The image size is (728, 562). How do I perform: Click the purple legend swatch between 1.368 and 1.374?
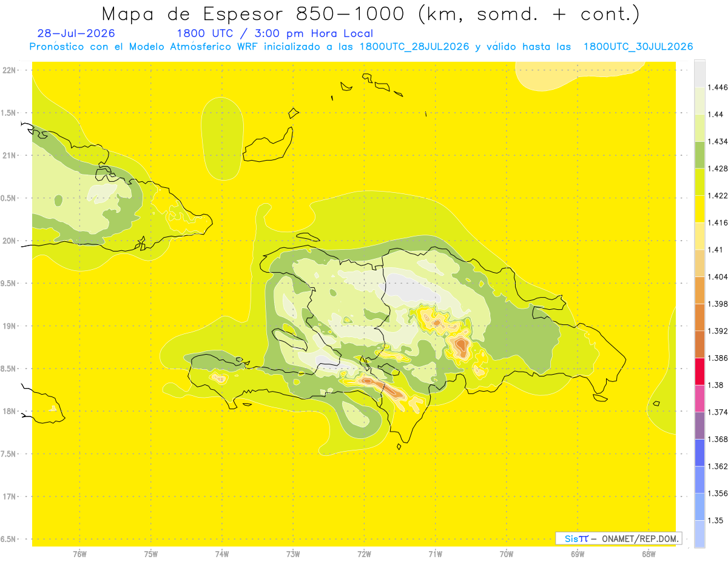point(699,425)
